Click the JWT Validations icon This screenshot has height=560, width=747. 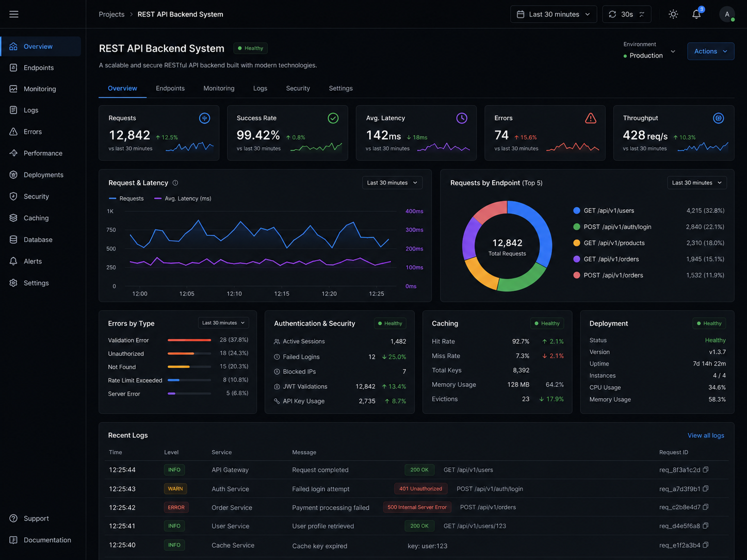coord(277,387)
